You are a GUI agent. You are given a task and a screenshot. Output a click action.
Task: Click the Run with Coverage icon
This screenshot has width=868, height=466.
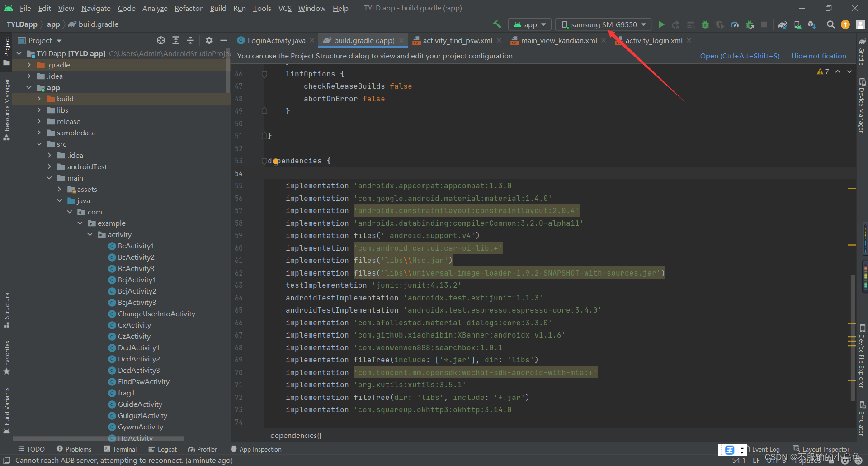coord(720,24)
